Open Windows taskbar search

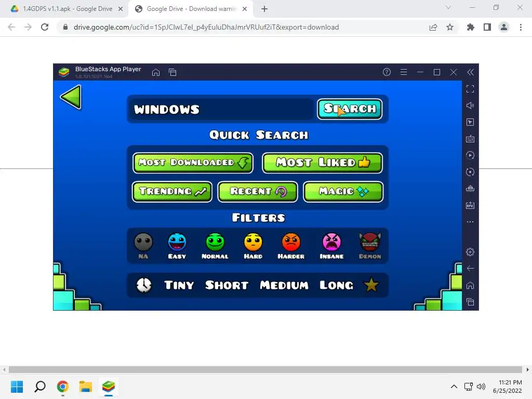click(40, 387)
